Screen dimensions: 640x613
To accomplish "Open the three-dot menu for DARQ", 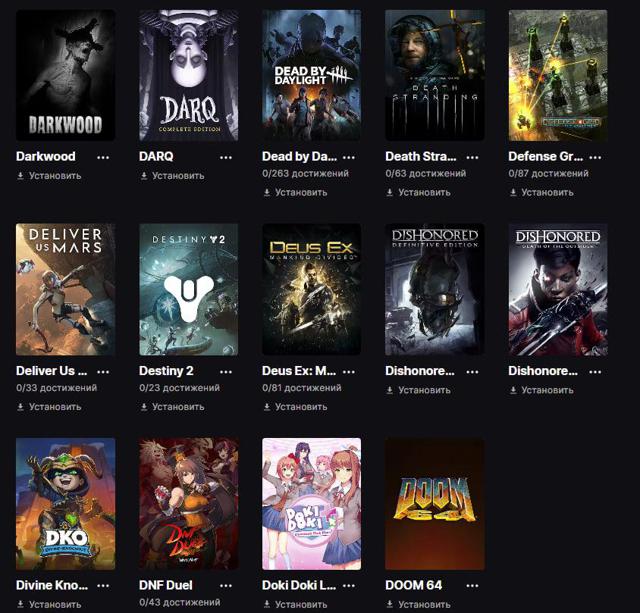I will coord(226,157).
